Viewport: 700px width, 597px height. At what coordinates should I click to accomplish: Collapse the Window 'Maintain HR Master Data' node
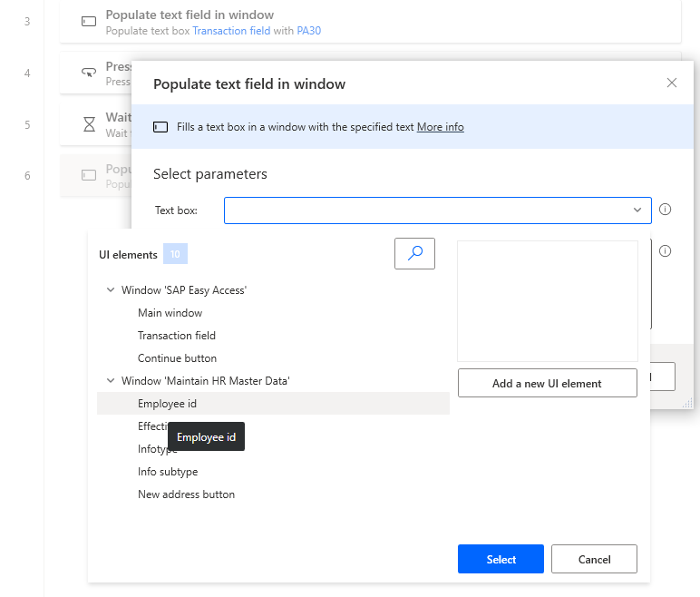tap(111, 381)
